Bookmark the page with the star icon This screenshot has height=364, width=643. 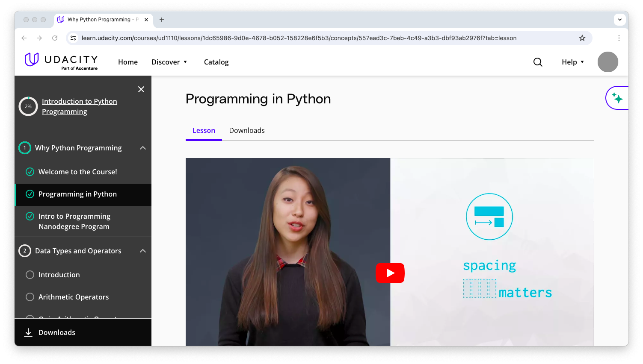tap(582, 38)
